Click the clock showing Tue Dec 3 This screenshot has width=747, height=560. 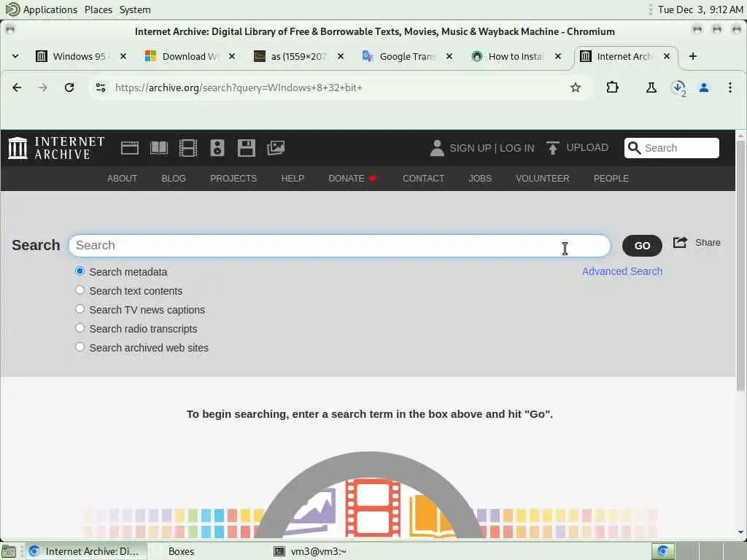pos(700,9)
